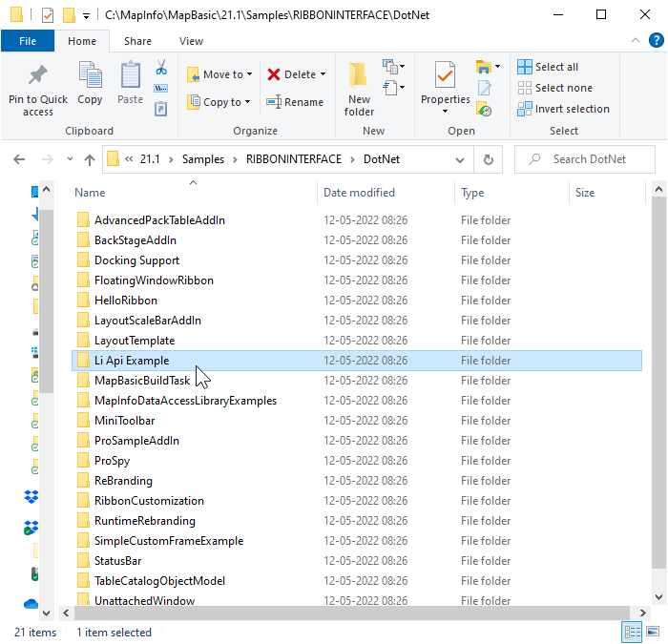
Task: Click the Back navigation arrow
Action: [x=19, y=159]
